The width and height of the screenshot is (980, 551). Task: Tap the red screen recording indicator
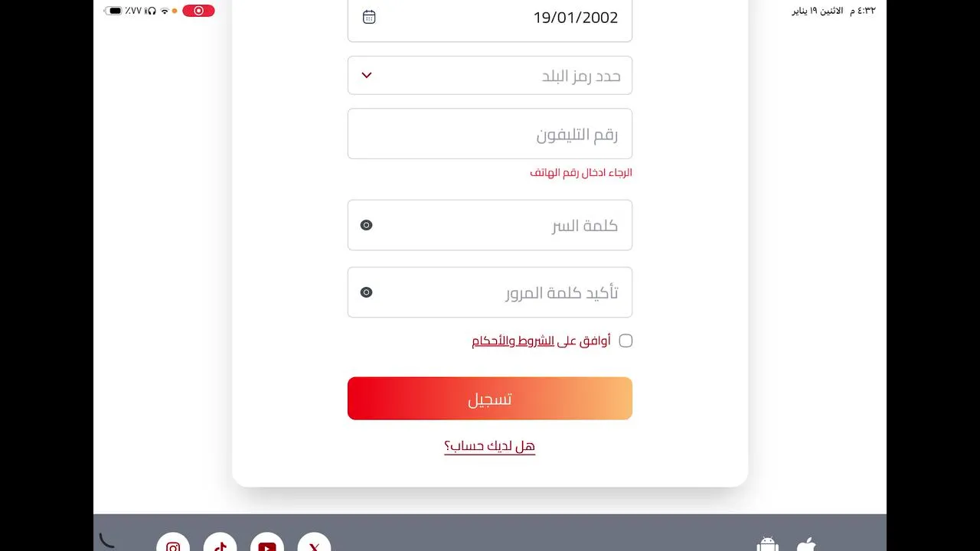click(x=198, y=11)
